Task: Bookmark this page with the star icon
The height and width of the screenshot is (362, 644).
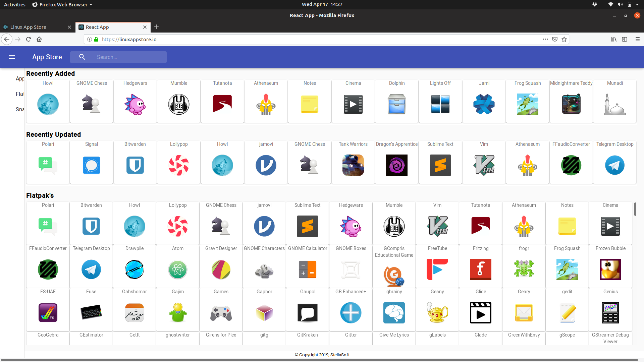Action: (x=564, y=39)
